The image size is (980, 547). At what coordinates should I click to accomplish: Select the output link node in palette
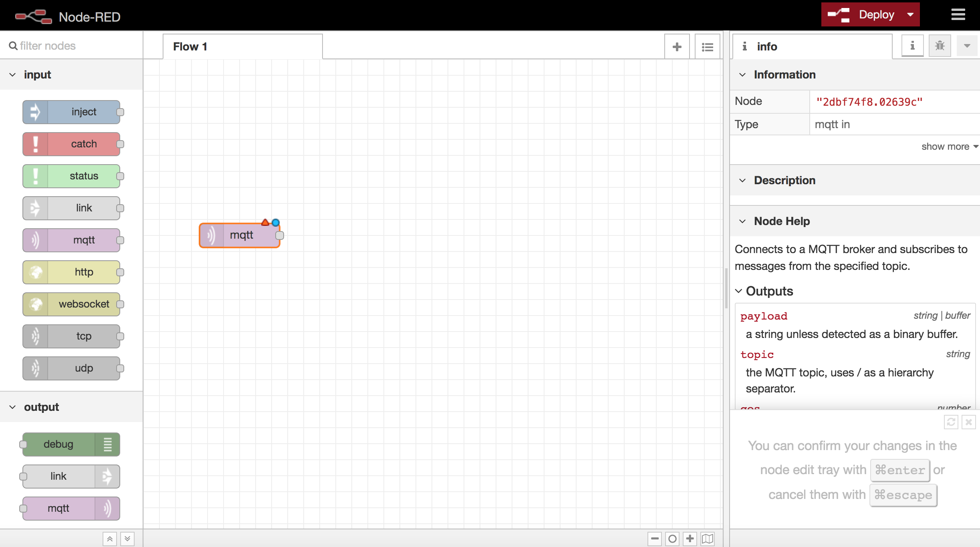tap(71, 476)
